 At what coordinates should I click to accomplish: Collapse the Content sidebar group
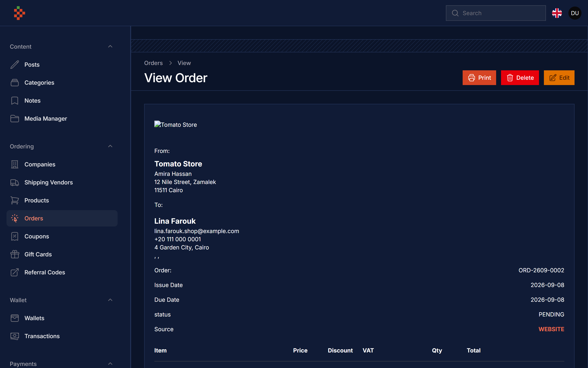[110, 46]
